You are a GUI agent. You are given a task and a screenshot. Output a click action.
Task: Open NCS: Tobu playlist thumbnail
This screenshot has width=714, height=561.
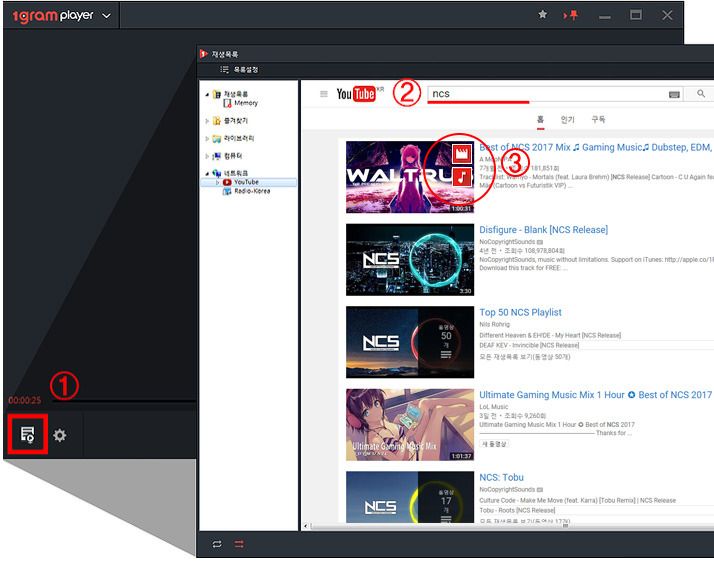click(410, 497)
